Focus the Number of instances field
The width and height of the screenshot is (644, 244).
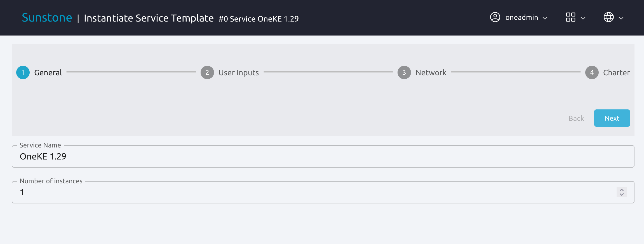323,192
